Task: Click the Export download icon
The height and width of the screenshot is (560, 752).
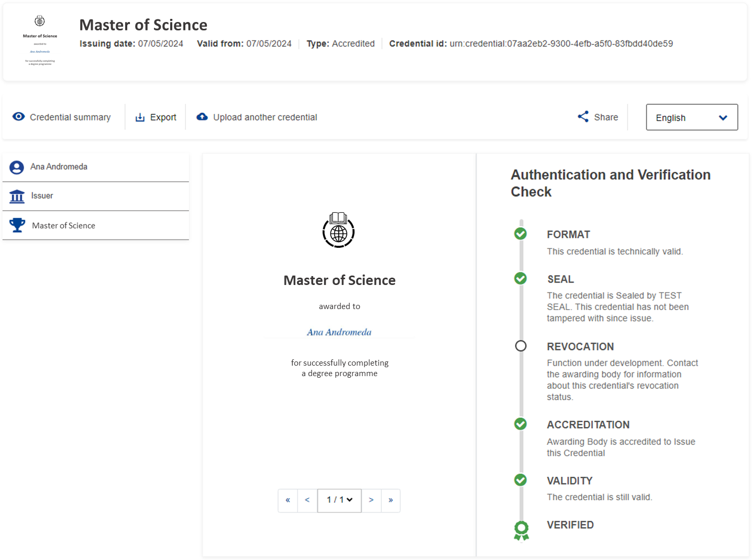Action: click(140, 117)
